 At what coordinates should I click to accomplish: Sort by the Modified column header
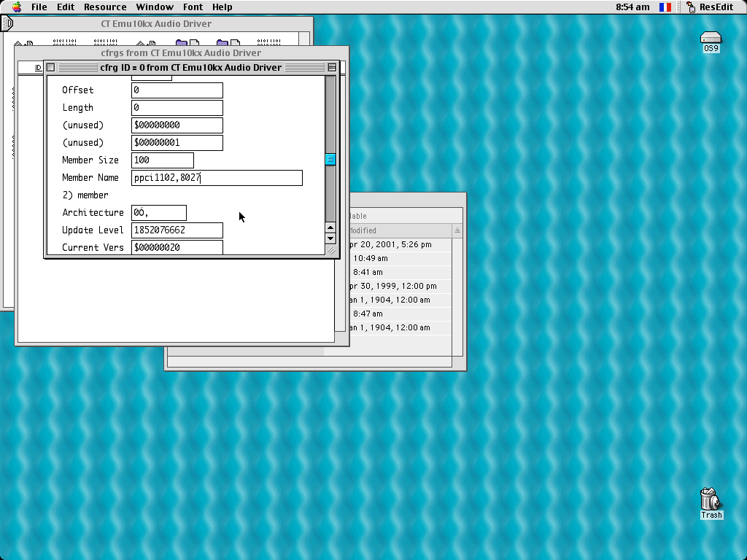(400, 230)
